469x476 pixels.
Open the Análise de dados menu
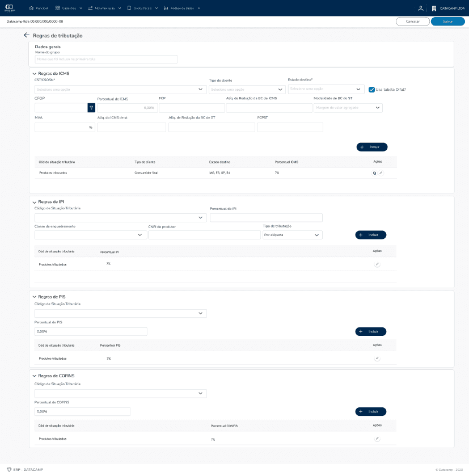click(x=182, y=8)
